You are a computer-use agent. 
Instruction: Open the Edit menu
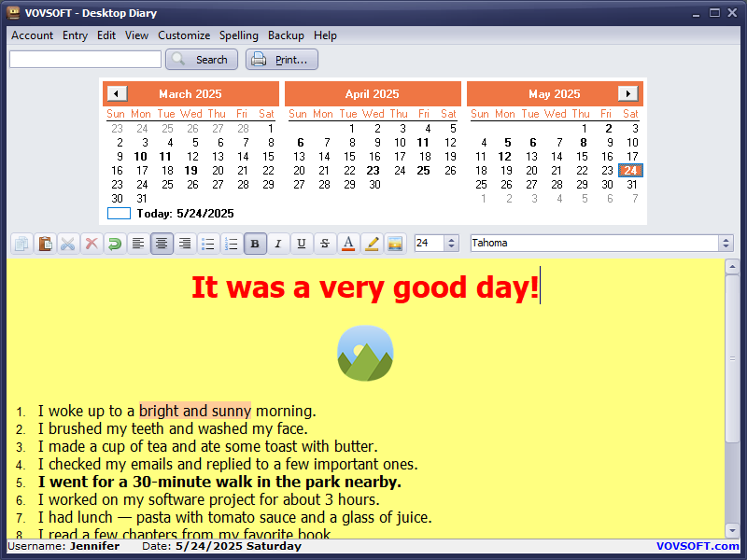(x=106, y=35)
